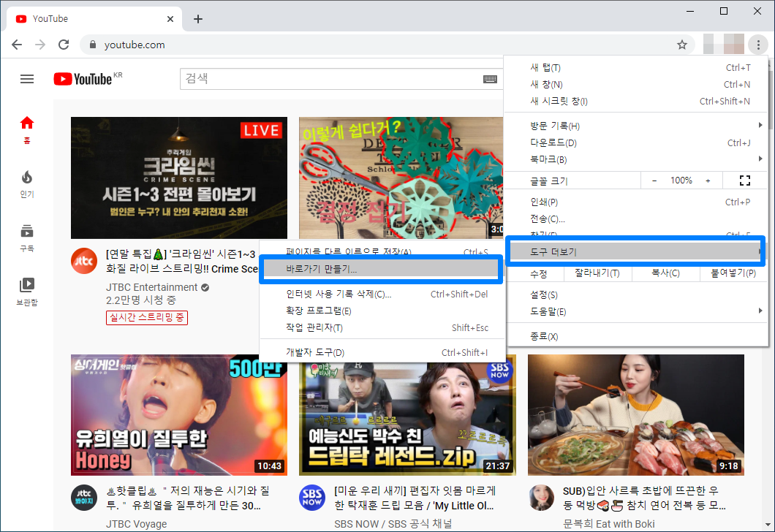
Task: Open the 크라임씬 LIVE video thumbnail
Action: pos(179,178)
